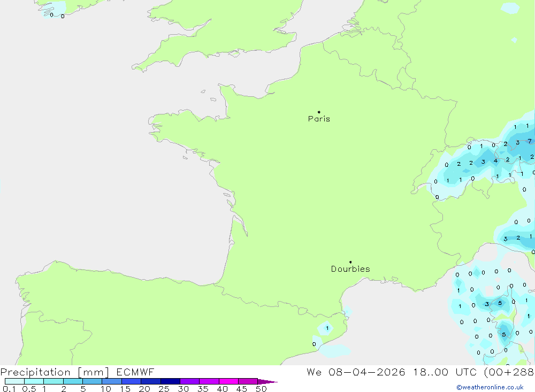Open the weatheronline.co.uk copyright link

[490, 387]
